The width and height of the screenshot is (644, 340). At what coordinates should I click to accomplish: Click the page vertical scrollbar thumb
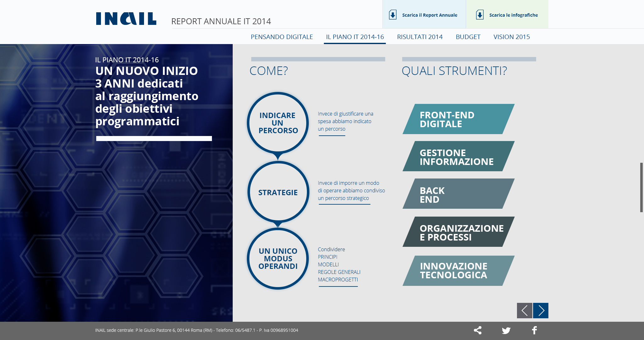pyautogui.click(x=641, y=187)
